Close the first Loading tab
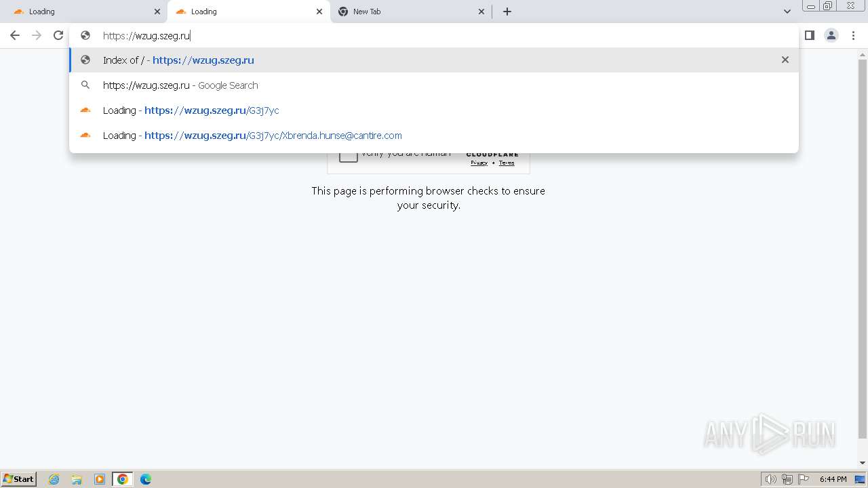Screen dimensions: 868x488 click(157, 12)
